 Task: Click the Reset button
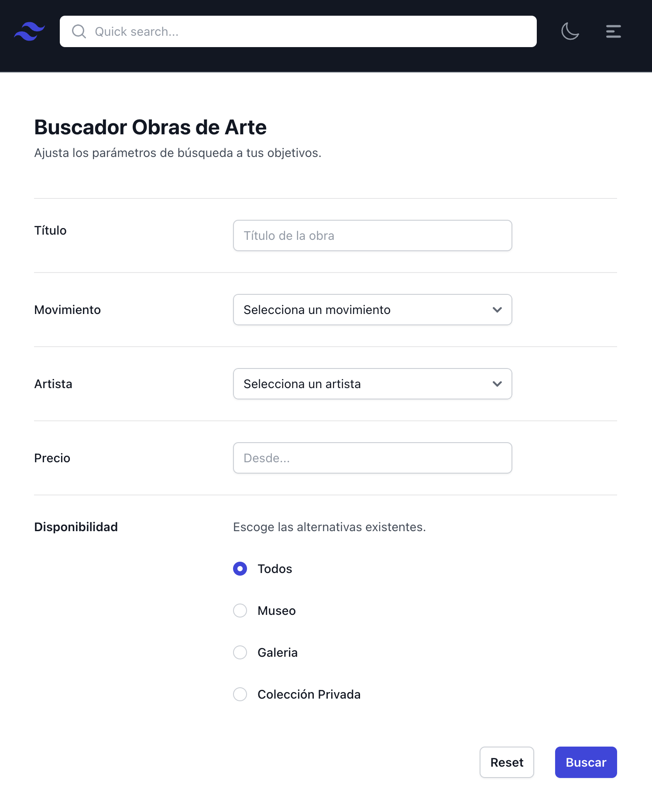click(x=507, y=762)
